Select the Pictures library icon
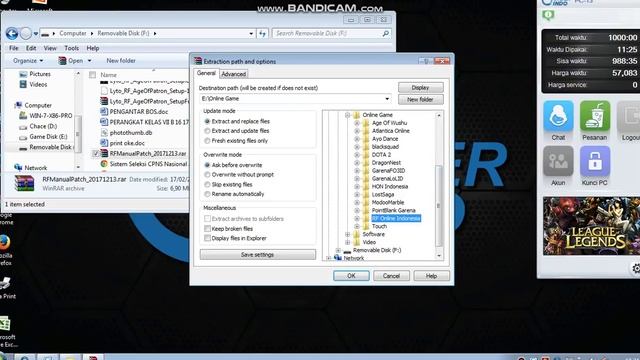Screen dimensions: 640x360 click(23, 74)
